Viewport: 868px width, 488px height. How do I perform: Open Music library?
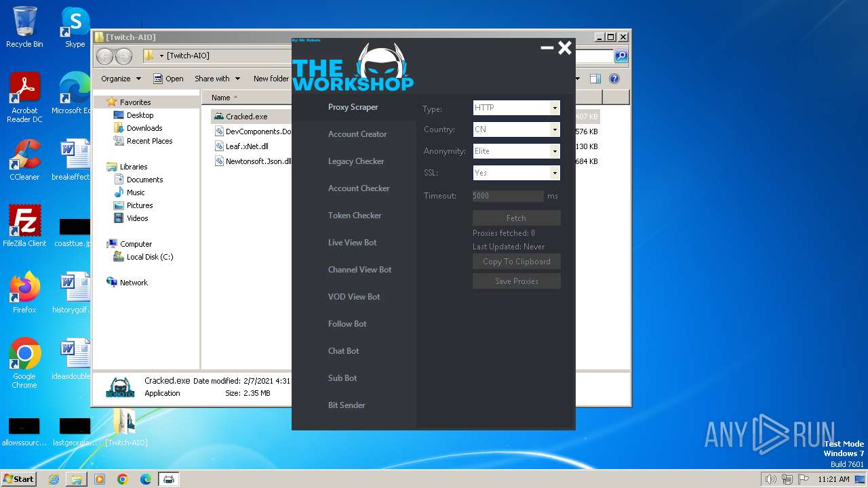(136, 192)
